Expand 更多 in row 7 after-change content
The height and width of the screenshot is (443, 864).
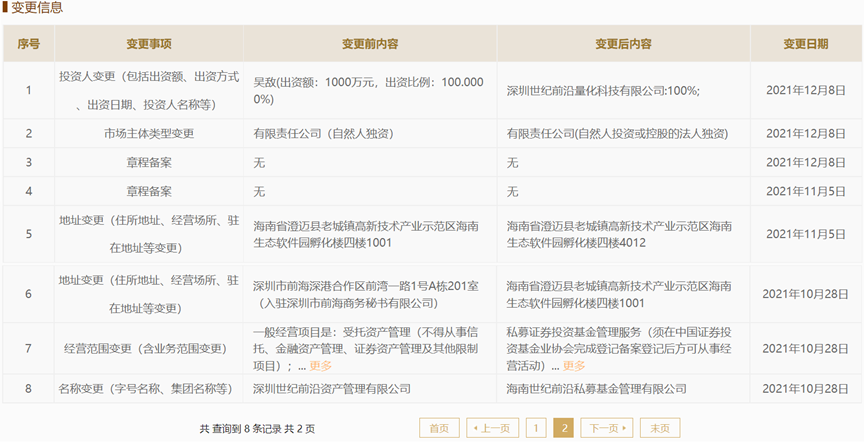[x=574, y=366]
